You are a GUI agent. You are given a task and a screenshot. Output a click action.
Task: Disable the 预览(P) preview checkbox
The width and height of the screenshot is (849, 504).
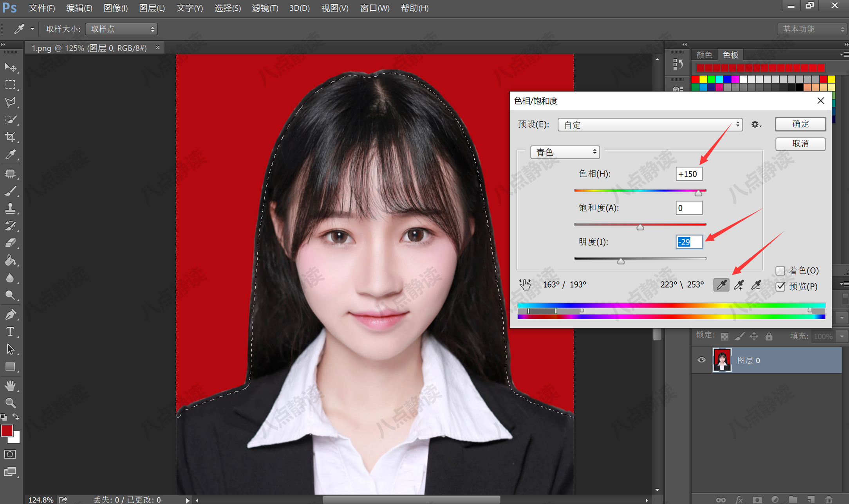[x=780, y=287]
